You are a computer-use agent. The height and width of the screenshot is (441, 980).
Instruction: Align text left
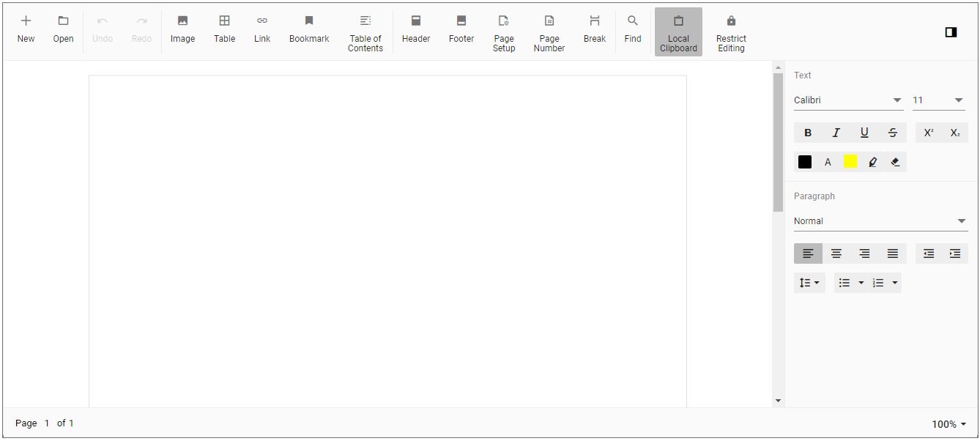pyautogui.click(x=808, y=253)
